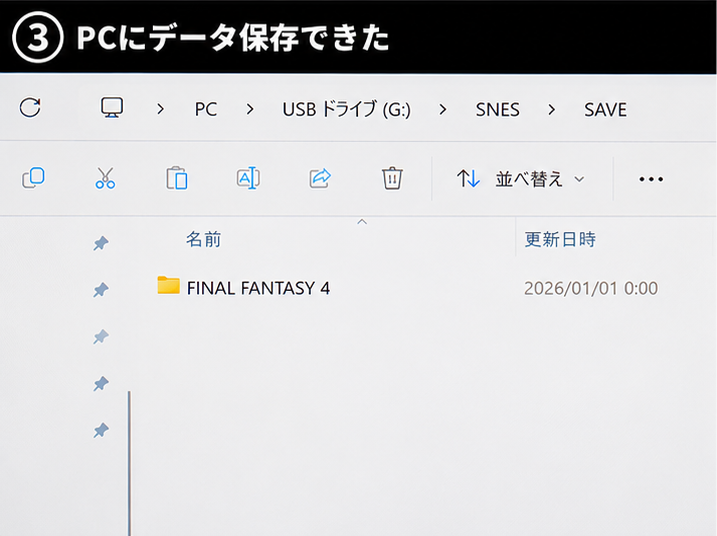Click the Paste clipboard icon
The width and height of the screenshot is (717, 536).
177,178
